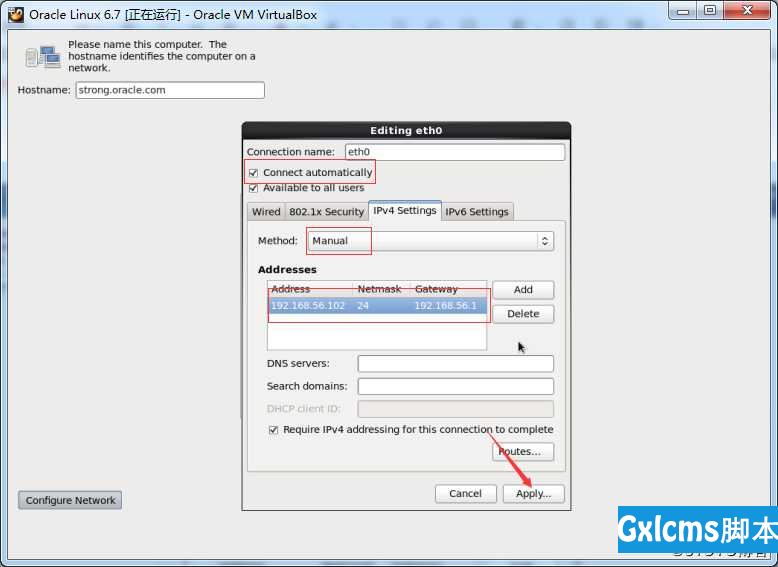Click the Connection name field
The image size is (778, 567).
455,152
